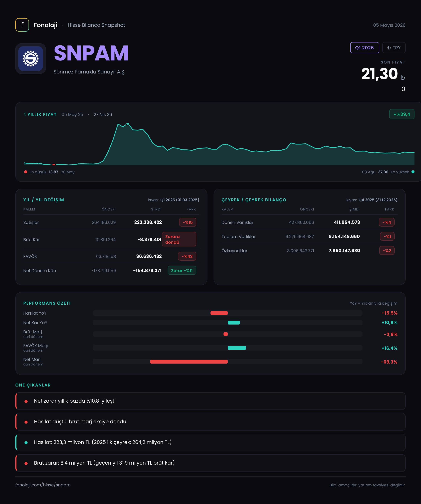
Task: Click the green highest-price marker on chart
Action: click(x=128, y=124)
